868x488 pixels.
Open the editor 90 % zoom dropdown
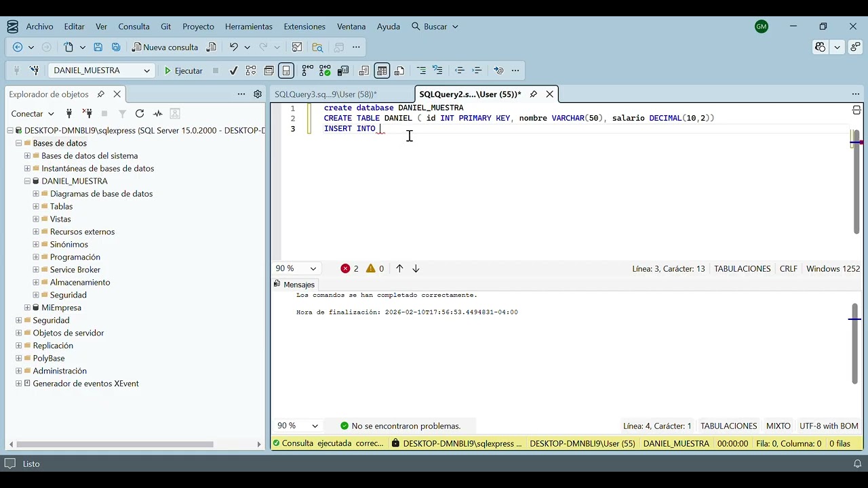(x=313, y=268)
